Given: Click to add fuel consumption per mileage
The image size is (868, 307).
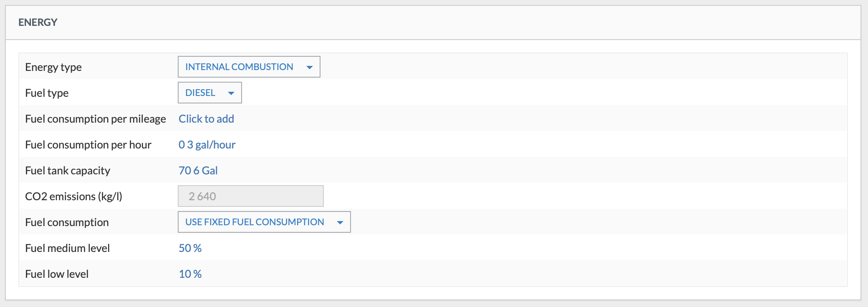Looking at the screenshot, I should tap(206, 119).
